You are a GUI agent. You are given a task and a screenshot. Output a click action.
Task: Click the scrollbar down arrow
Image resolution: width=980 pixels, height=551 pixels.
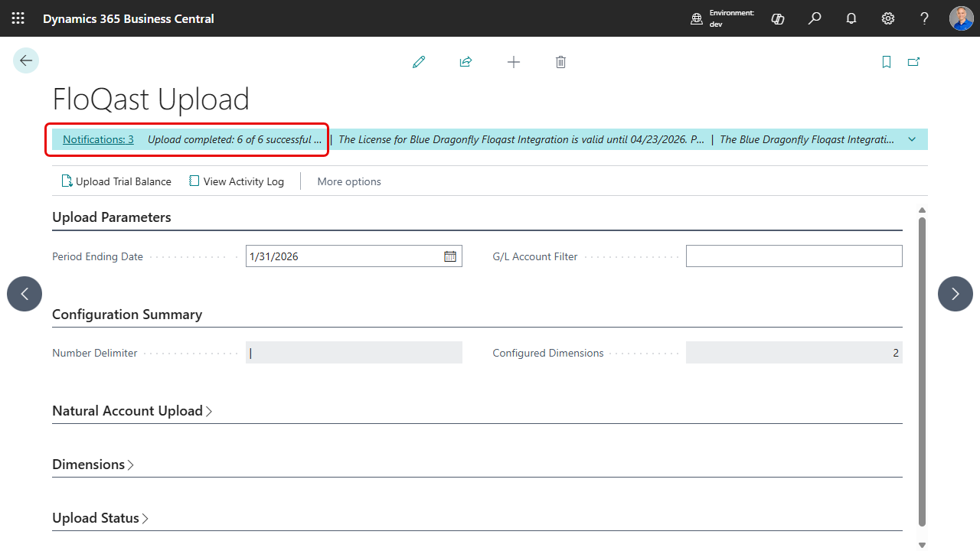(922, 545)
